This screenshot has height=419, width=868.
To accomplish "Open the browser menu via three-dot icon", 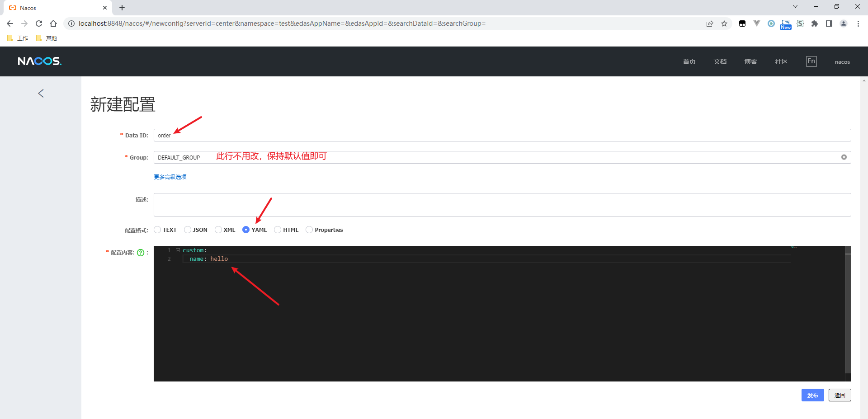I will tap(859, 24).
